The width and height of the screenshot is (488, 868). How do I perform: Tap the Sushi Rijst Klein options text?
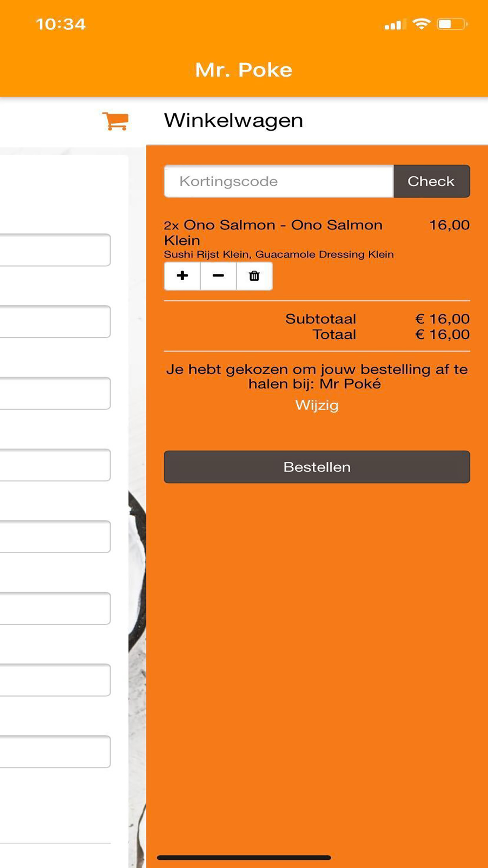pos(279,254)
